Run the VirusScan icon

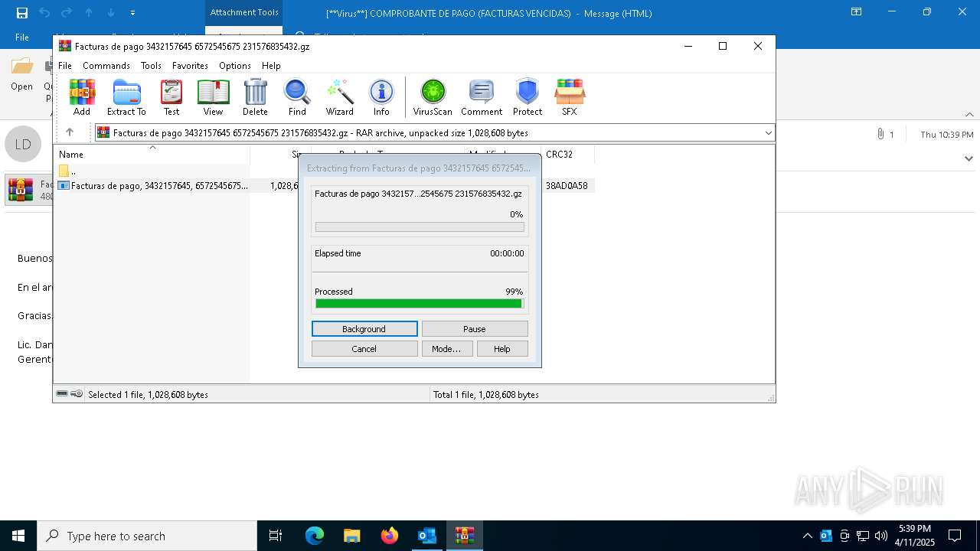tap(433, 97)
